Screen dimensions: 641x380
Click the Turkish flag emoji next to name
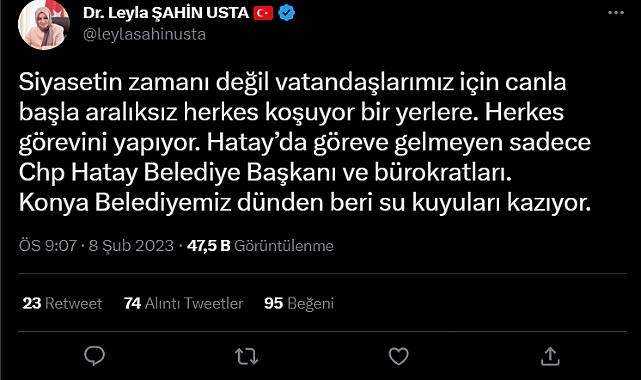coord(263,13)
